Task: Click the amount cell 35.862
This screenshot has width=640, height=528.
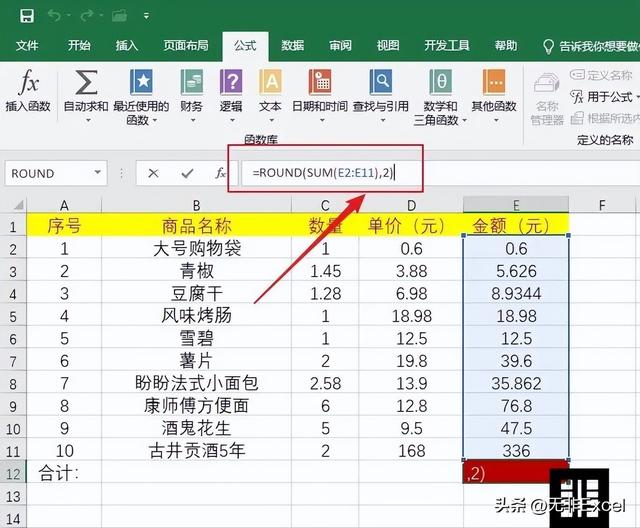Action: point(516,383)
